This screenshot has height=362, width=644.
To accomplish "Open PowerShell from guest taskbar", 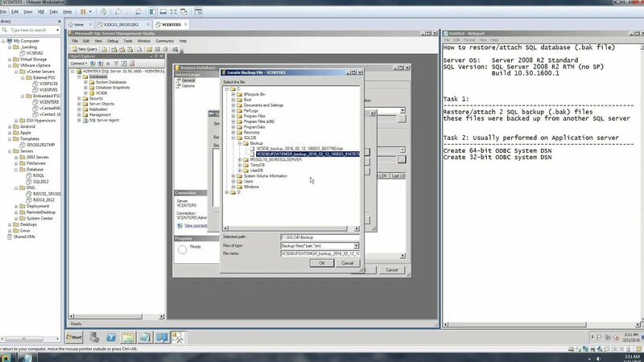I will 111,337.
